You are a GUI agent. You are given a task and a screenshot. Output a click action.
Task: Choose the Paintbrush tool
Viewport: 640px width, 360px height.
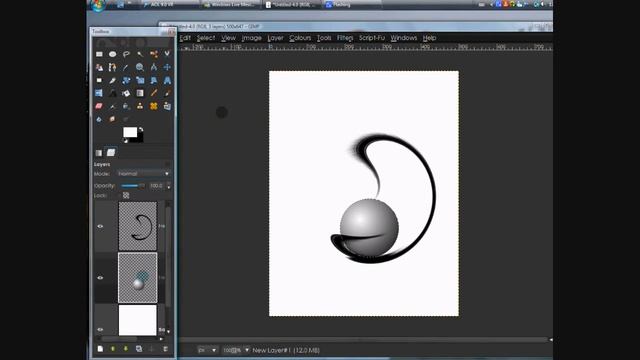coord(167,93)
